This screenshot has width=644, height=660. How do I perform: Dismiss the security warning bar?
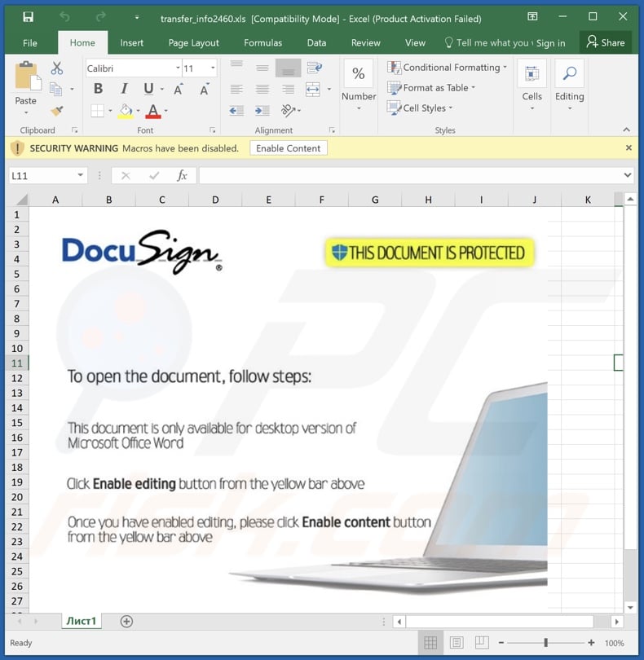point(629,147)
